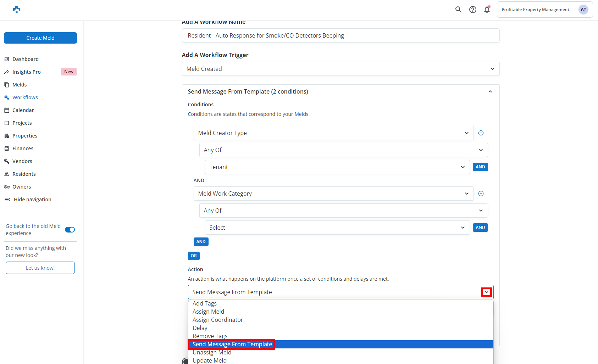Remove the Meld Work Category condition
The image size is (598, 364).
481,194
